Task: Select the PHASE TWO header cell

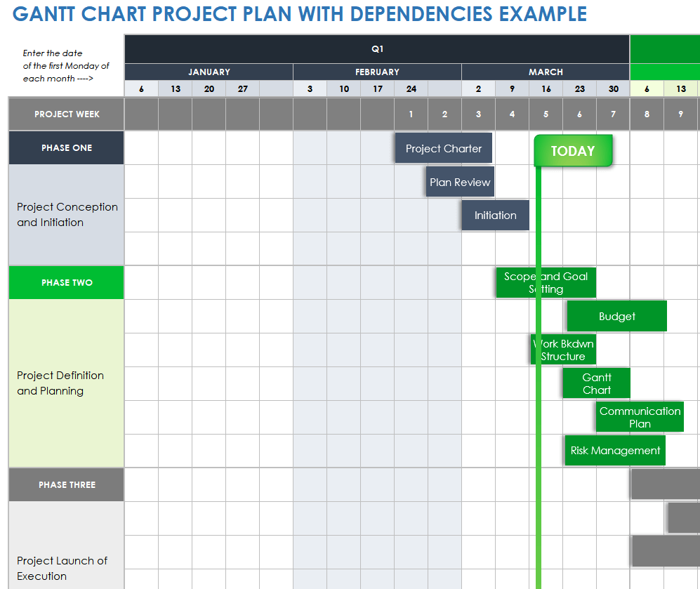Action: 67,283
